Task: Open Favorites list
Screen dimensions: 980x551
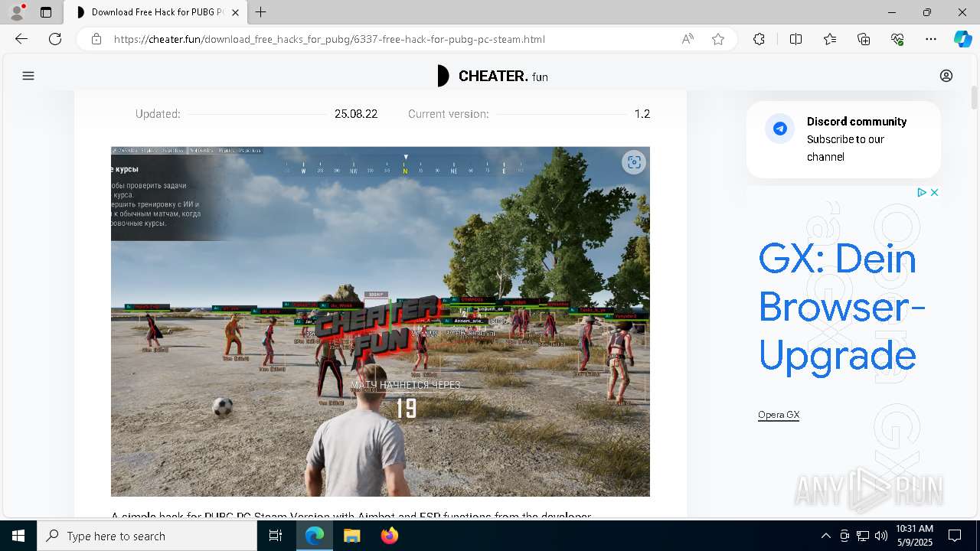Action: tap(830, 39)
